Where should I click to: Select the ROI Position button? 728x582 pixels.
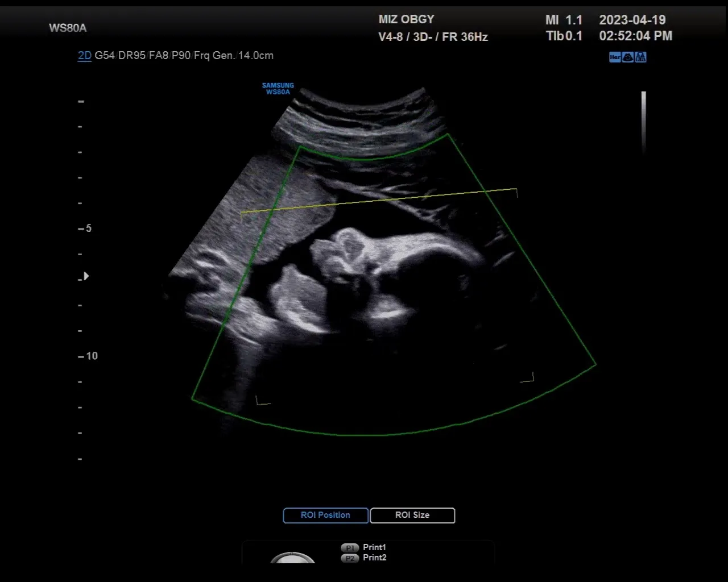326,515
